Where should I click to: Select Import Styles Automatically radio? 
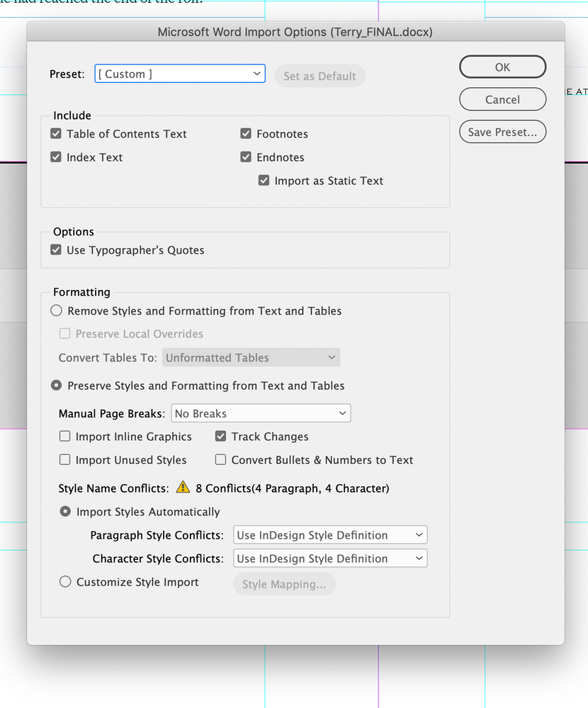(x=65, y=512)
